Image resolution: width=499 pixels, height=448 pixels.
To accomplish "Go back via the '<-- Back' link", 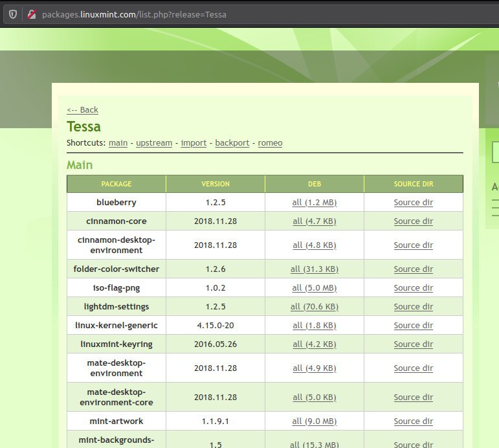I will [x=82, y=109].
